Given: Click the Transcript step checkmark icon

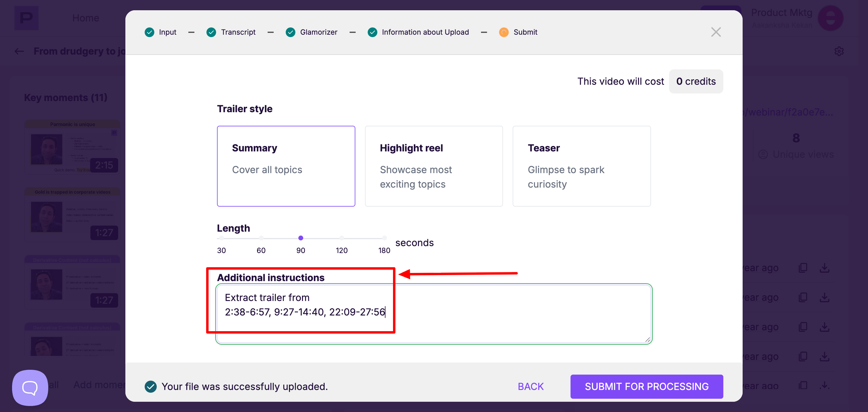Looking at the screenshot, I should click(x=211, y=32).
